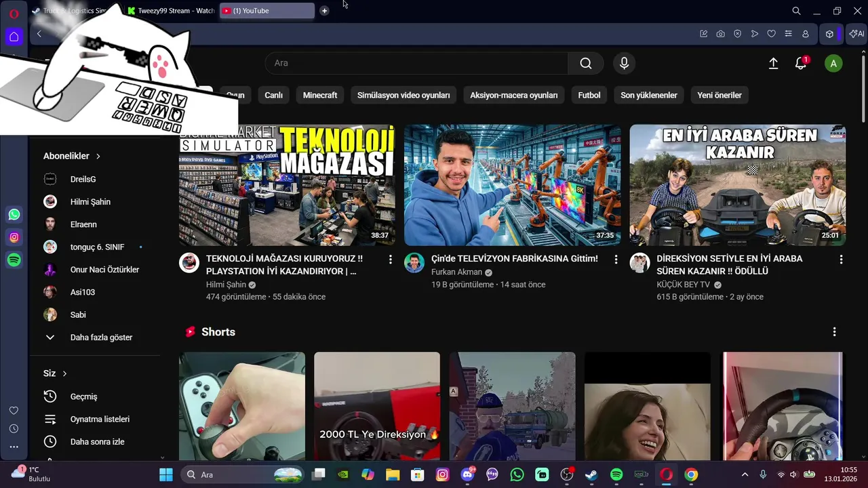Viewport: 868px width, 488px height.
Task: Expand Daha fazla göster subscriptions
Action: click(102, 338)
